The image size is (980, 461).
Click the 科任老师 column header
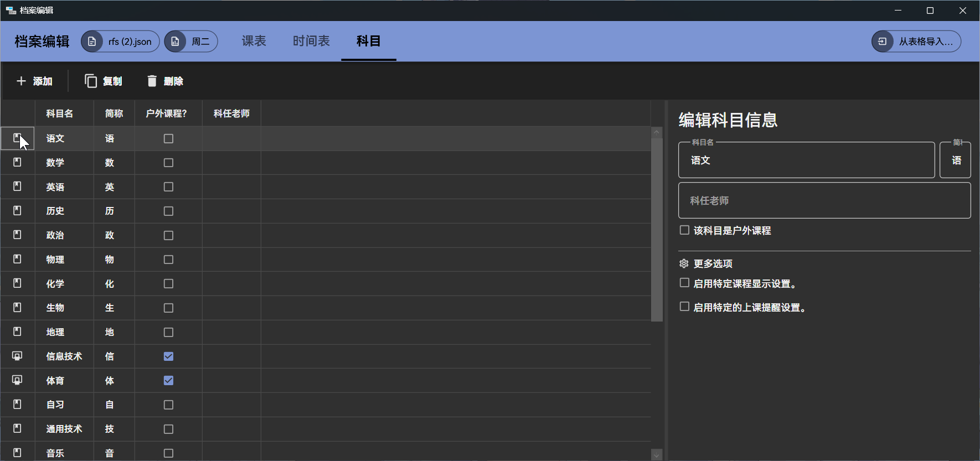pos(231,113)
